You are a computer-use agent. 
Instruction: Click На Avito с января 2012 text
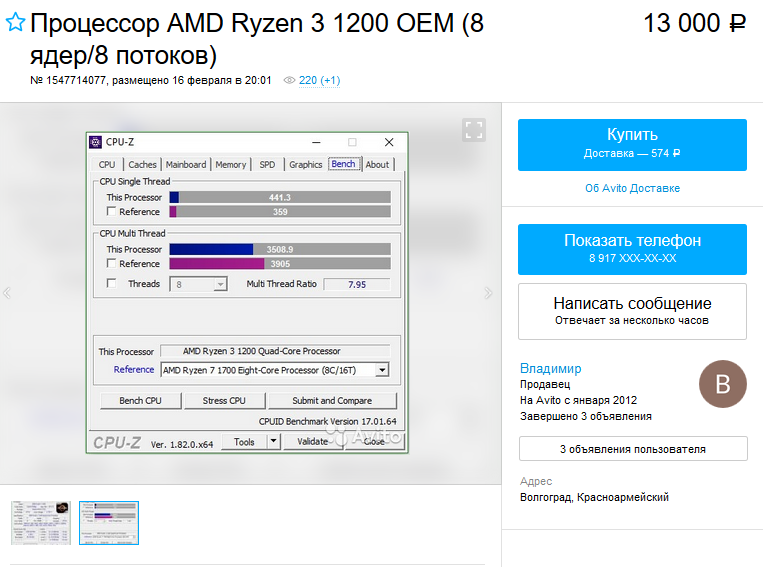(578, 400)
